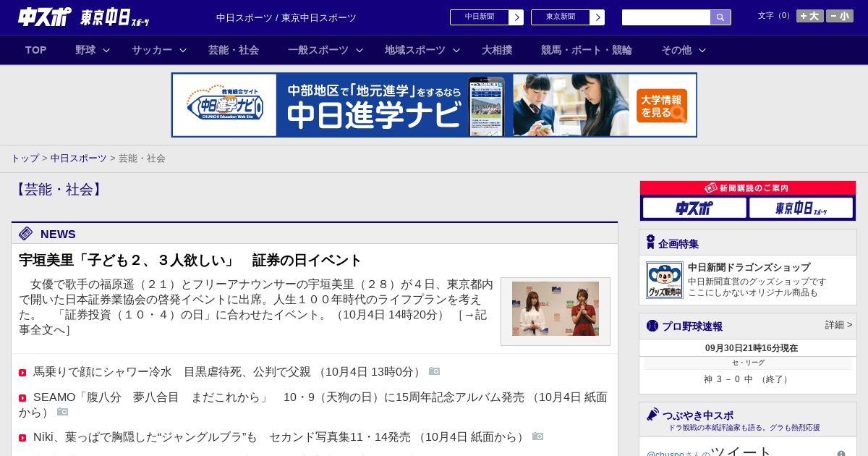Image resolution: width=868 pixels, height=456 pixels.
Task: Open つぶやき中スポ heading link
Action: pyautogui.click(x=698, y=415)
